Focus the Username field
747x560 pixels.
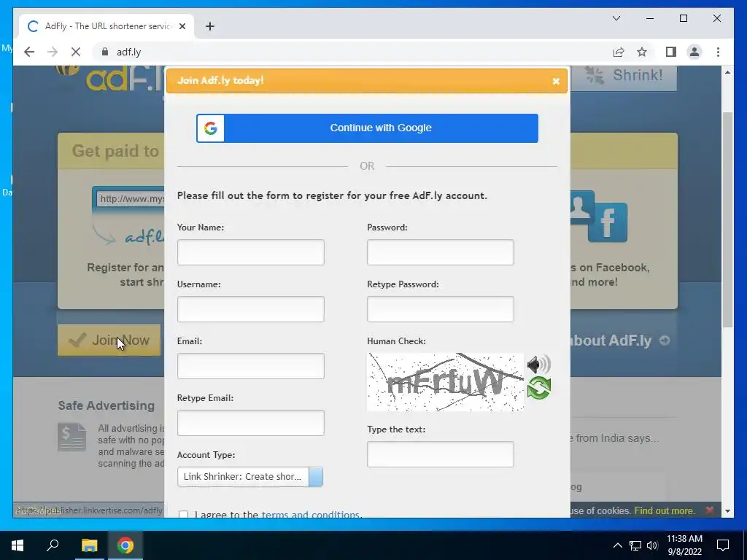click(x=251, y=309)
